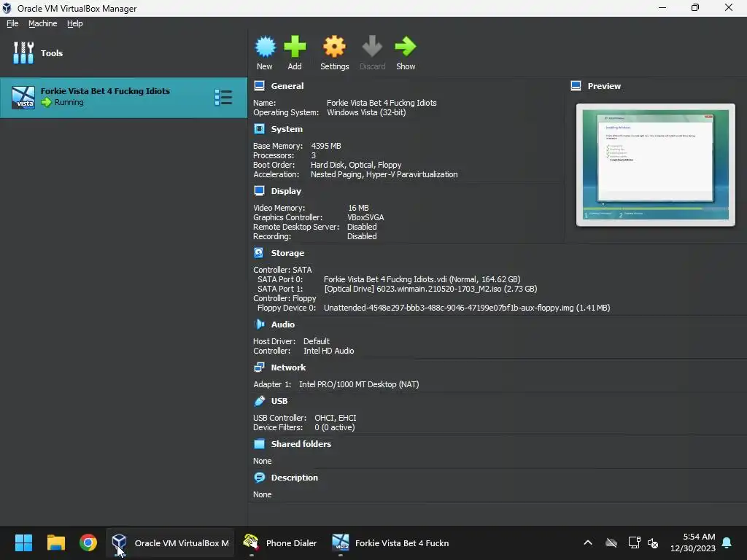Click the '16 MB' video memory value
Screen dimensions: 747x560
coord(358,208)
